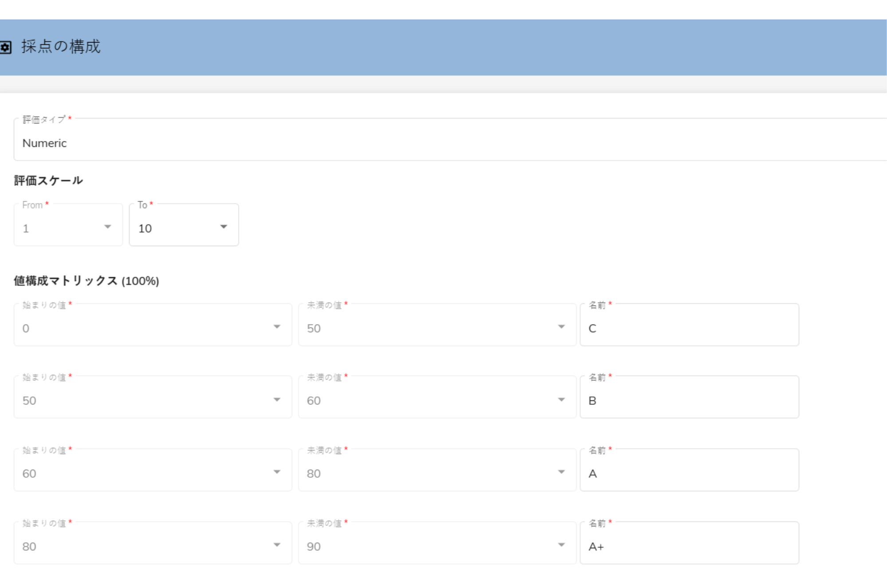Open the From scale dropdown
This screenshot has width=887, height=588.
point(62,228)
